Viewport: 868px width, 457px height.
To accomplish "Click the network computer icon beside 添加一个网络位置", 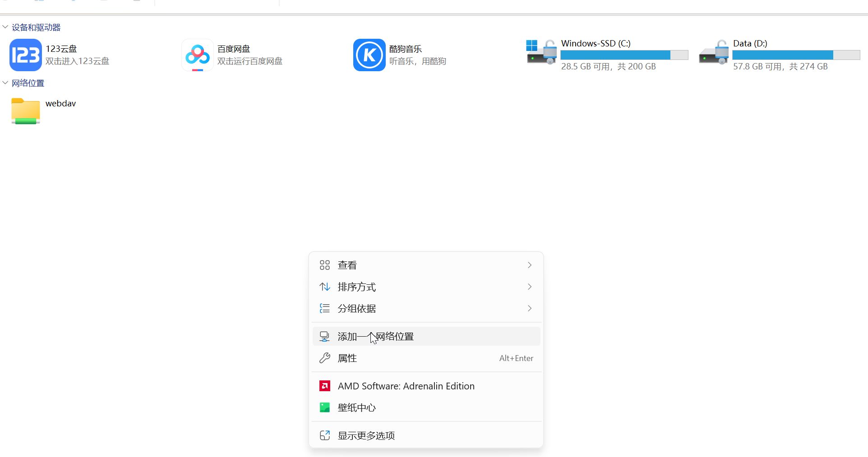I will pos(325,336).
